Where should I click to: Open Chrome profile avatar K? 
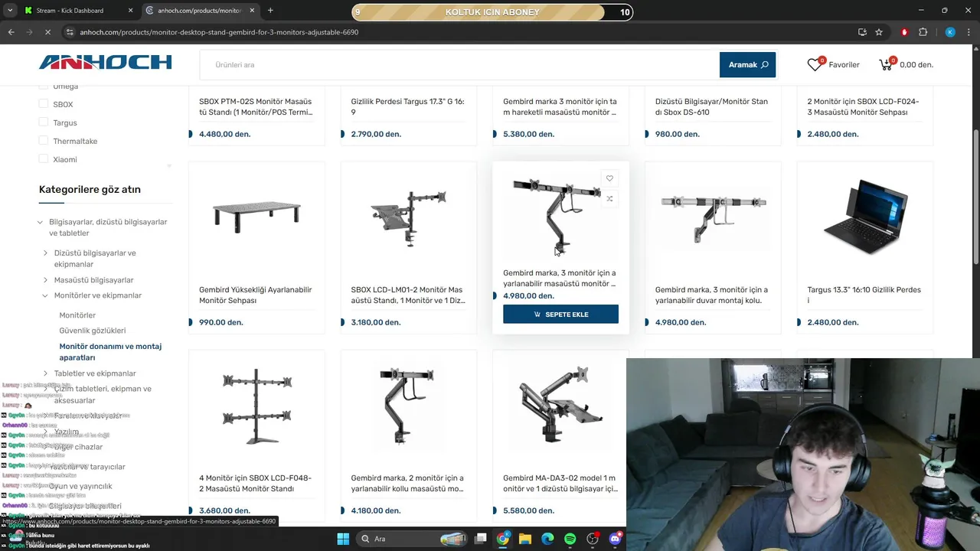950,32
